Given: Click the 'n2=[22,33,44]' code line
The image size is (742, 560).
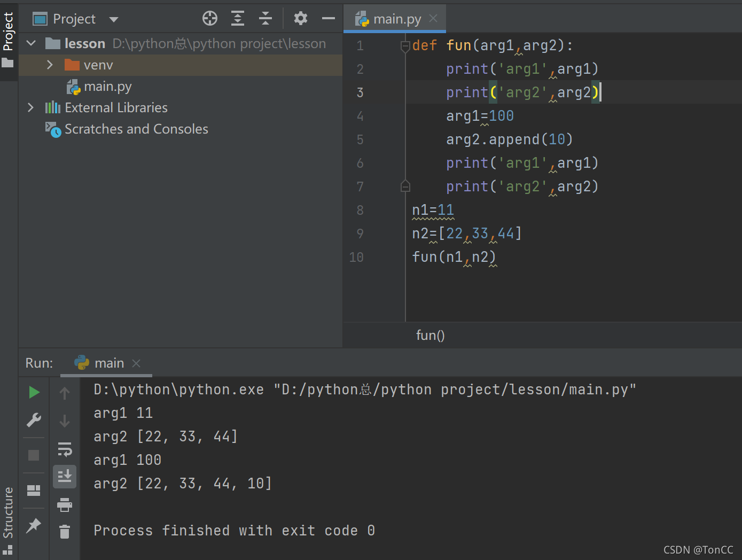Looking at the screenshot, I should point(467,234).
